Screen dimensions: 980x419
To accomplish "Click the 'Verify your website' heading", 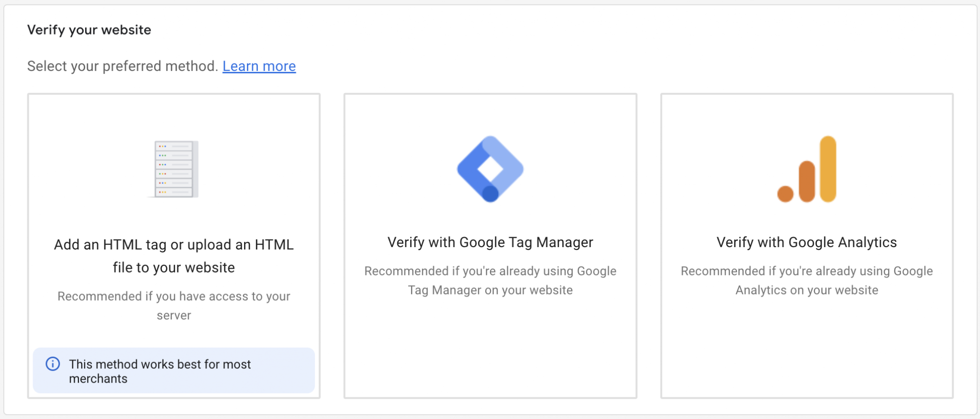I will pyautogui.click(x=89, y=30).
